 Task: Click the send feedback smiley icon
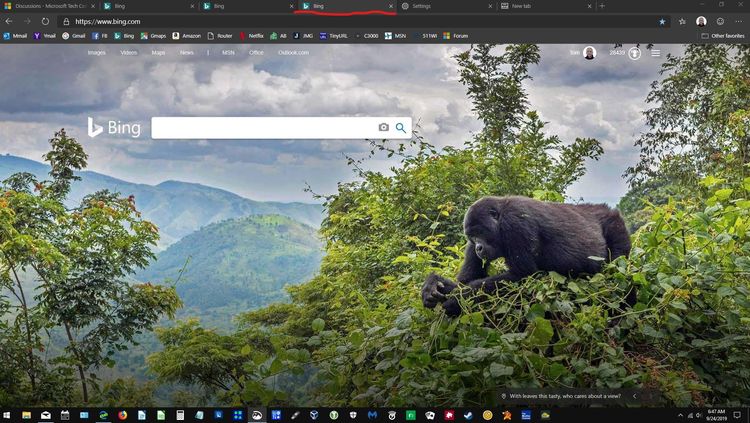(x=720, y=22)
